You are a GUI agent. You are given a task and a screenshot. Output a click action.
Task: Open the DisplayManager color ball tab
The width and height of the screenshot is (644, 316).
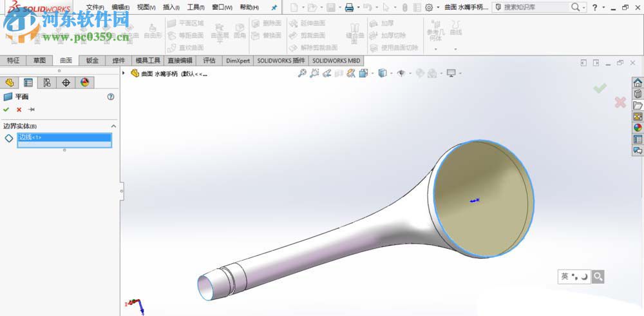(x=84, y=83)
